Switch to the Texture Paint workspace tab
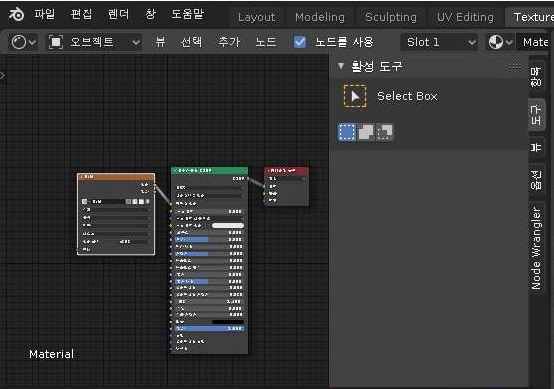 click(x=531, y=17)
